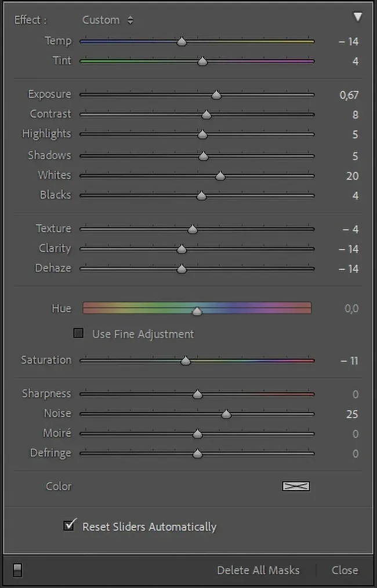
Task: Click the Noise slider handle
Action: click(226, 414)
